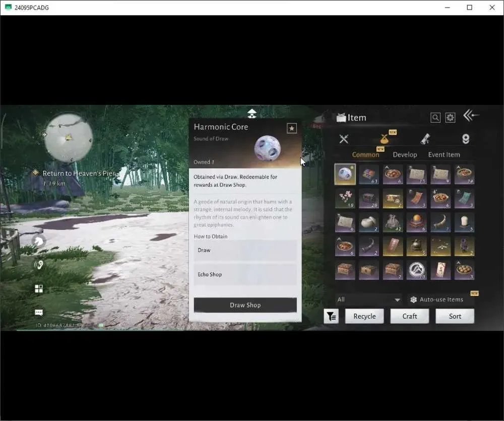Select the pouch item category tab
This screenshot has height=421, width=504.
point(384,139)
